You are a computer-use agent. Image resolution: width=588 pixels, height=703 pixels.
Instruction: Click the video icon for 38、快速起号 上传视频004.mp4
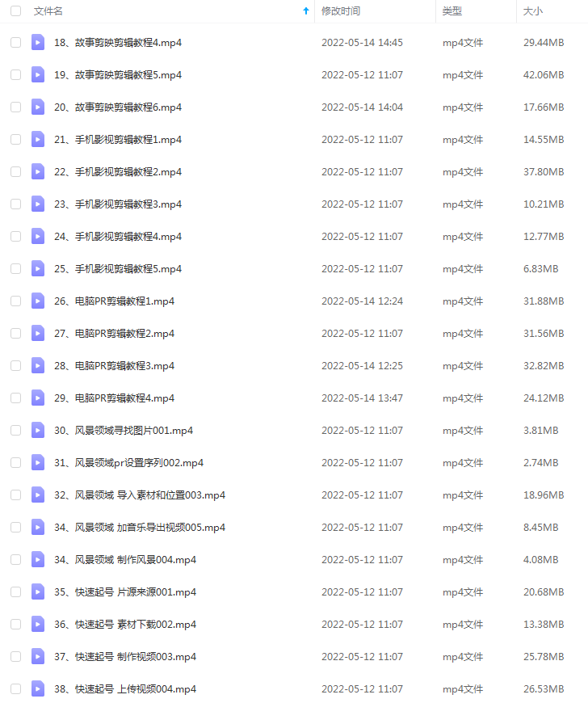point(38,688)
